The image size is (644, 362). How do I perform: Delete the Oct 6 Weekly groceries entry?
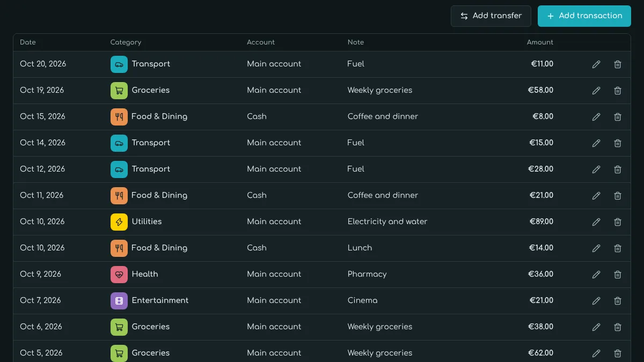[618, 327]
